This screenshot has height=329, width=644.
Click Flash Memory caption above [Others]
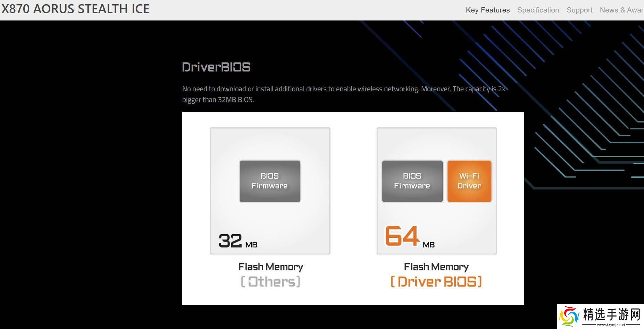coord(270,267)
